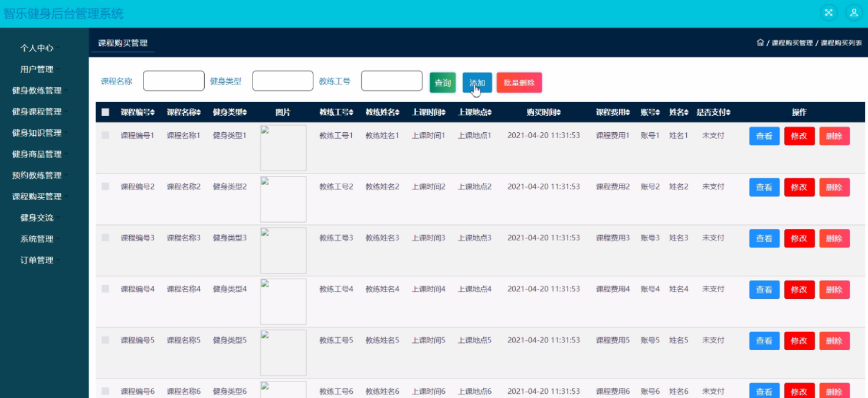This screenshot has width=868, height=398.
Task: Check the row for 课程编号3
Action: 106,237
